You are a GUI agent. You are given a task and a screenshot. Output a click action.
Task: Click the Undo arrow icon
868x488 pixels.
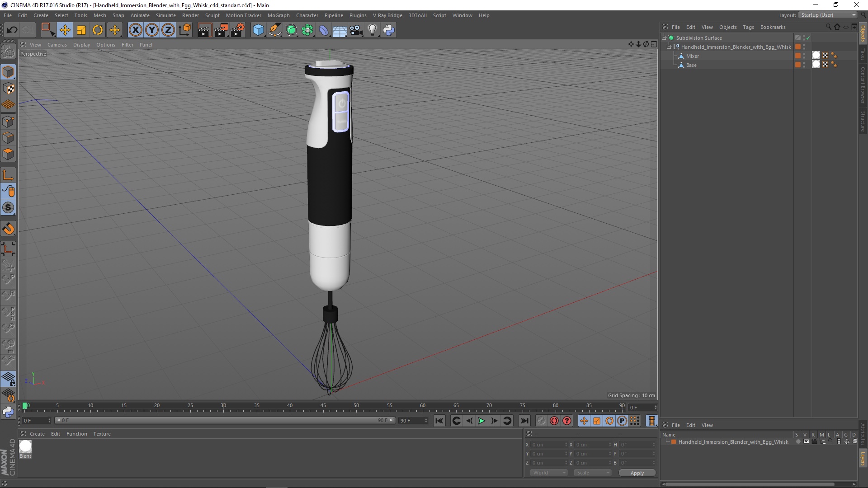pyautogui.click(x=12, y=30)
